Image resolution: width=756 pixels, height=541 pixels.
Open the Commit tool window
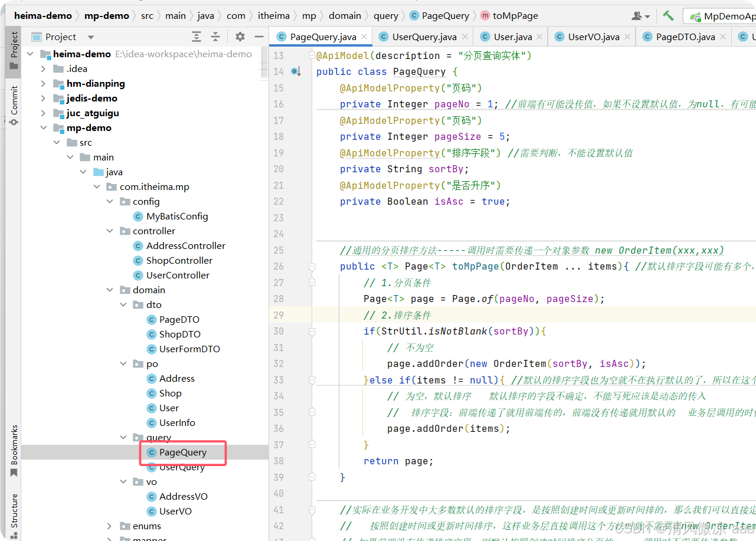[x=14, y=106]
